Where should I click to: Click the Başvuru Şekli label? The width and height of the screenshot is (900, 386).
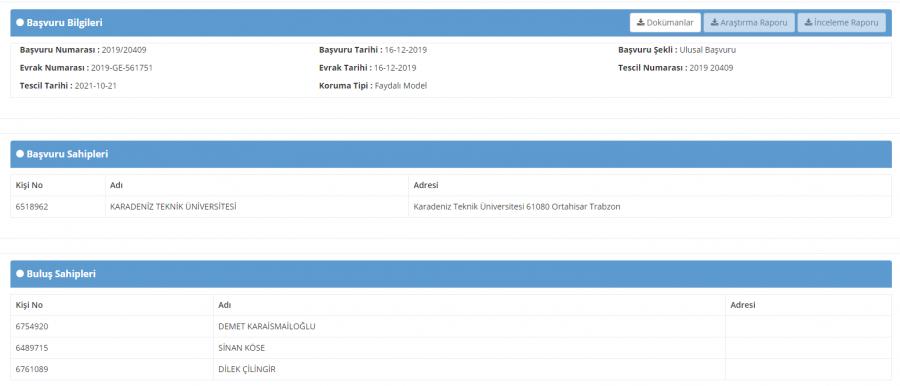(648, 50)
